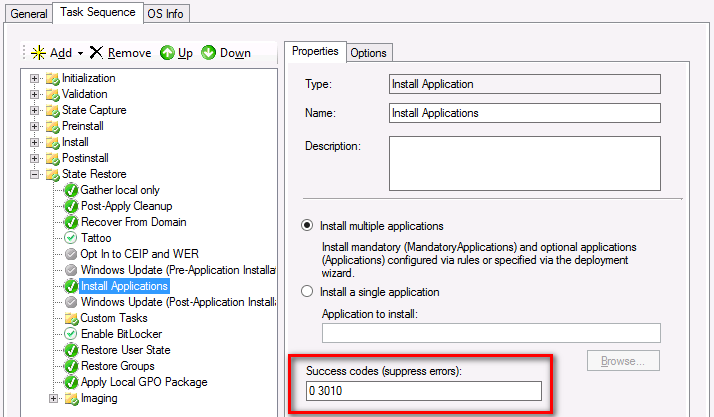
Task: Click the Application to install field
Action: coord(491,333)
